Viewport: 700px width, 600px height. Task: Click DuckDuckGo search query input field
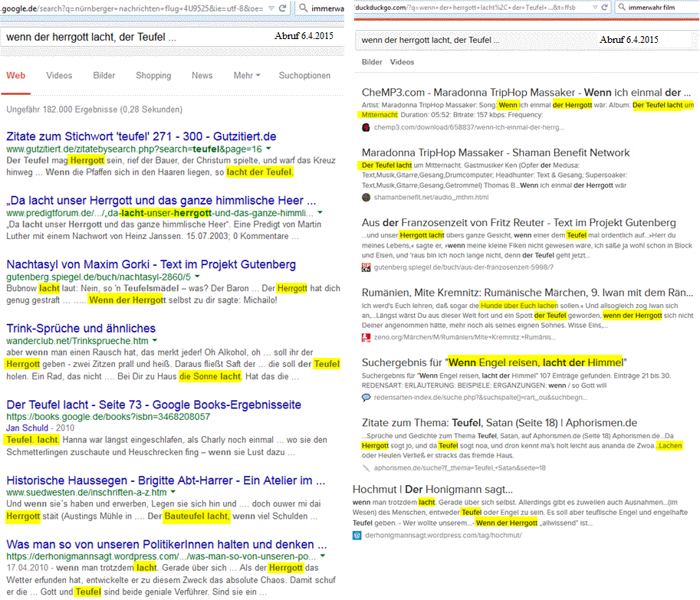(x=527, y=40)
